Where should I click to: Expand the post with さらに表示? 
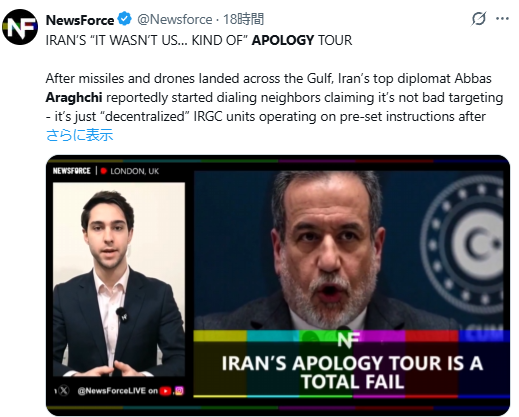click(80, 135)
